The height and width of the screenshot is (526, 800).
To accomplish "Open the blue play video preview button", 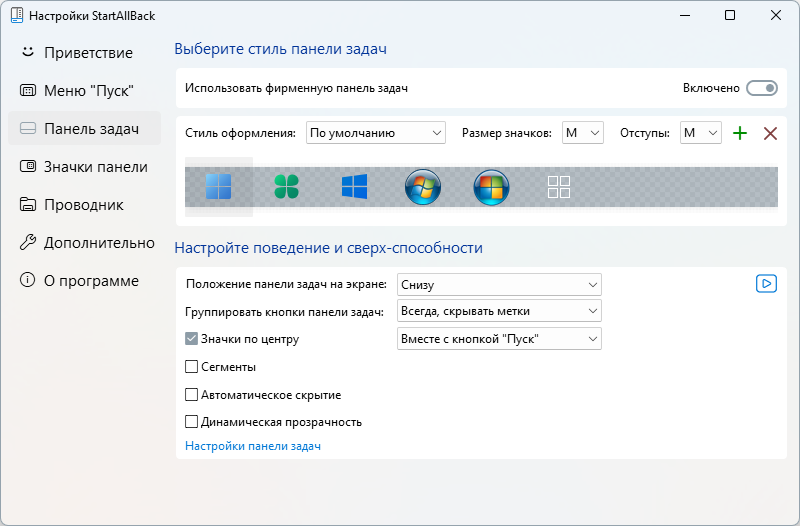I will [766, 284].
